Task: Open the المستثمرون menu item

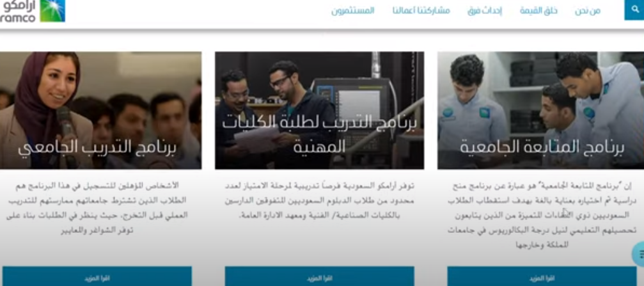Action: point(353,11)
